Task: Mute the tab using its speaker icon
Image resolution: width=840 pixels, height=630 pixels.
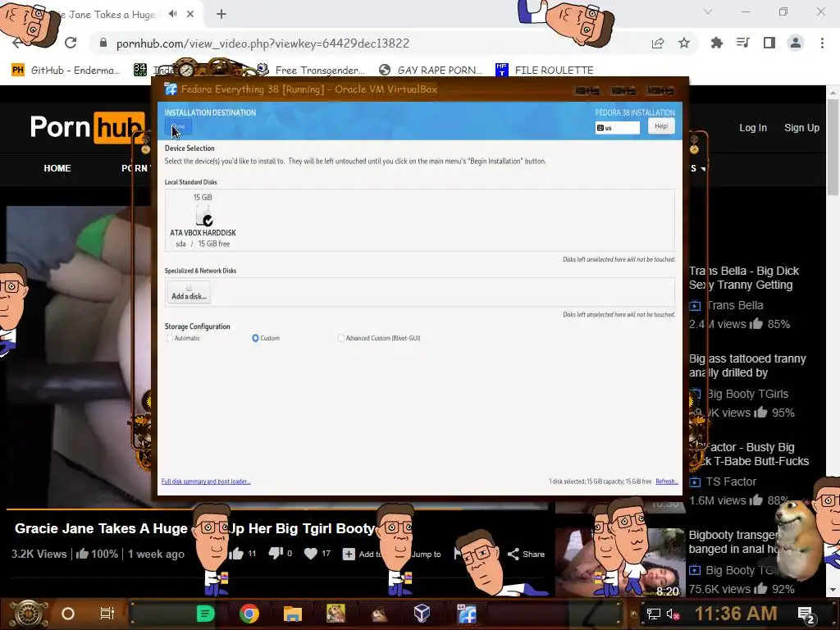Action: pyautogui.click(x=172, y=14)
